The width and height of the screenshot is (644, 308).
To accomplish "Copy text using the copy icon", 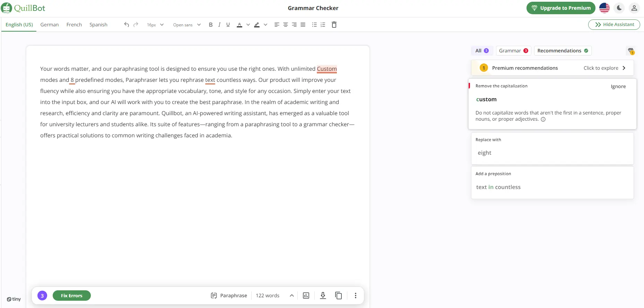I will tap(338, 296).
